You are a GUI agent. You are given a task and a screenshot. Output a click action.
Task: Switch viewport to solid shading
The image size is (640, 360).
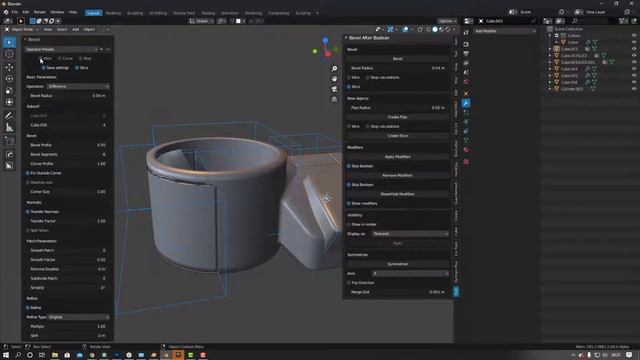[435, 29]
